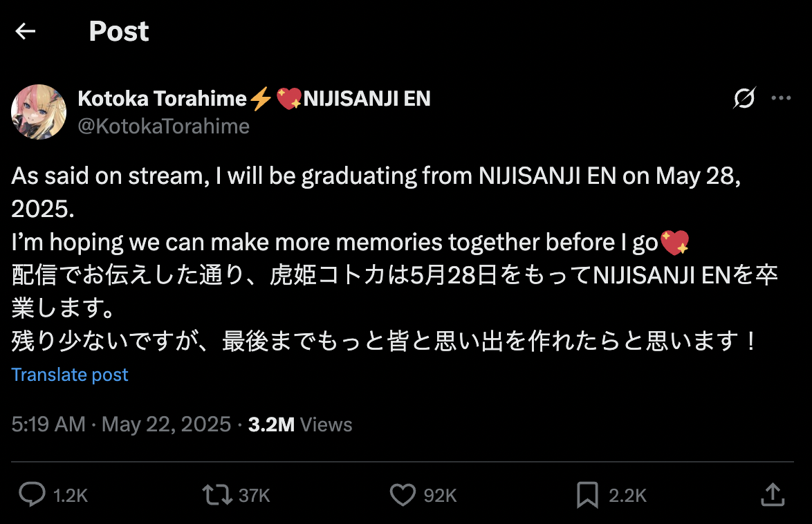Click Translate post link
Viewport: 812px width, 524px height.
(x=70, y=375)
